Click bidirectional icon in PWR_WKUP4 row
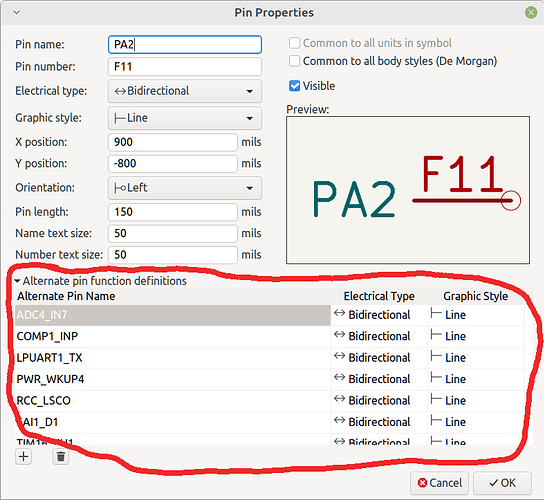Screen dimensions: 544x500 339,378
